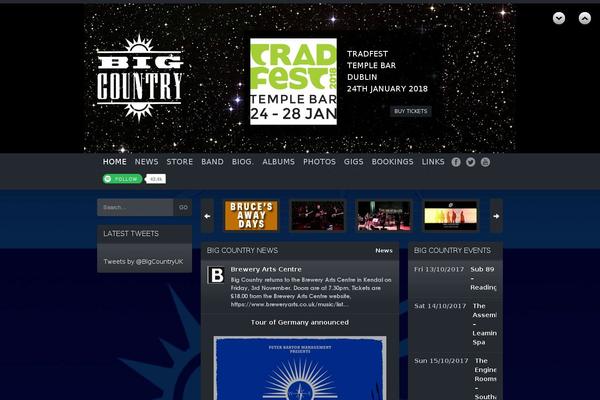Click the BIG COUNTRY EVENTS heading
The width and height of the screenshot is (600, 400).
click(x=452, y=250)
